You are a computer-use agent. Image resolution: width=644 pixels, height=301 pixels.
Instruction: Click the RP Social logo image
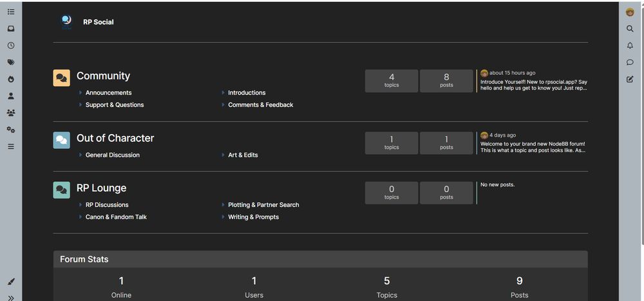pos(66,22)
